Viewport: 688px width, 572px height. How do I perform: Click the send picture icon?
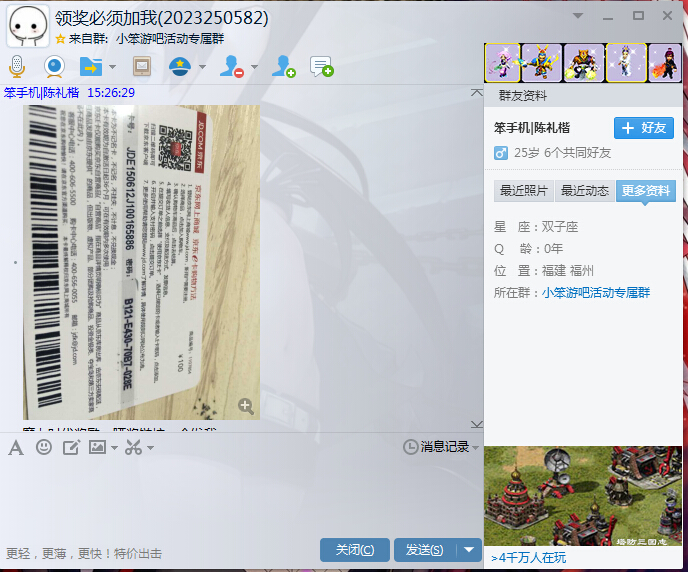click(97, 447)
